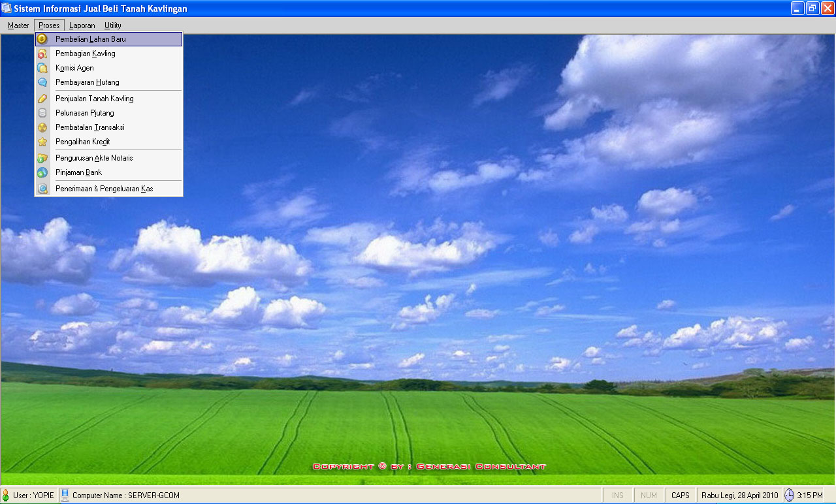This screenshot has width=836, height=504.
Task: Collapse the open Proses menu
Action: point(49,25)
